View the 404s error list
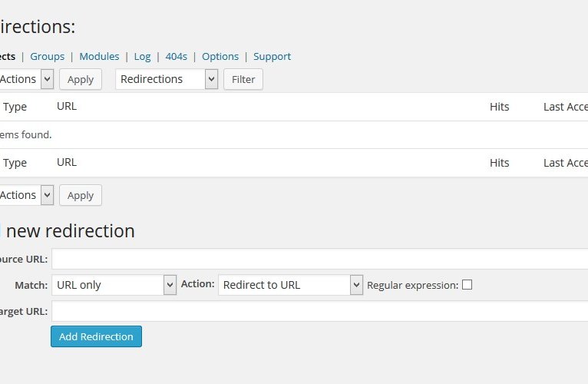Image resolution: width=588 pixels, height=384 pixels. 176,56
